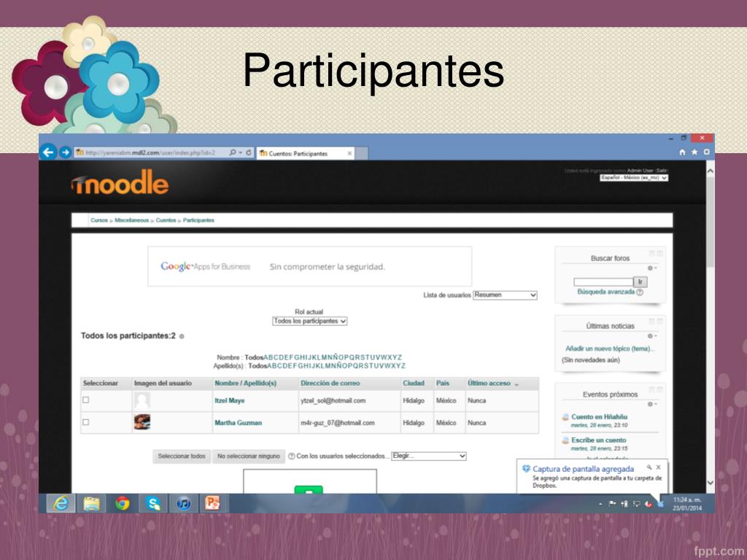Launch Google Chrome from taskbar
Image resolution: width=747 pixels, height=560 pixels.
point(123,503)
